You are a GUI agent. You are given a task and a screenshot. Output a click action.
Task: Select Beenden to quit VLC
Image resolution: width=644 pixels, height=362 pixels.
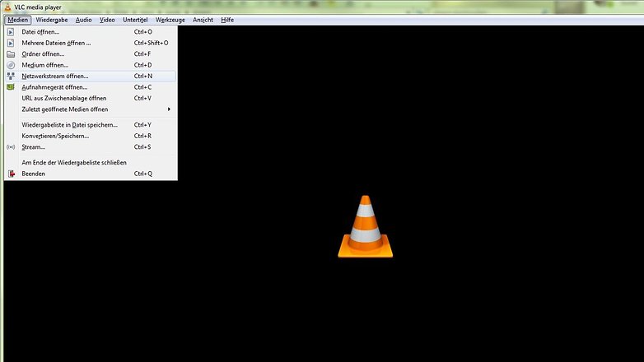click(x=91, y=174)
